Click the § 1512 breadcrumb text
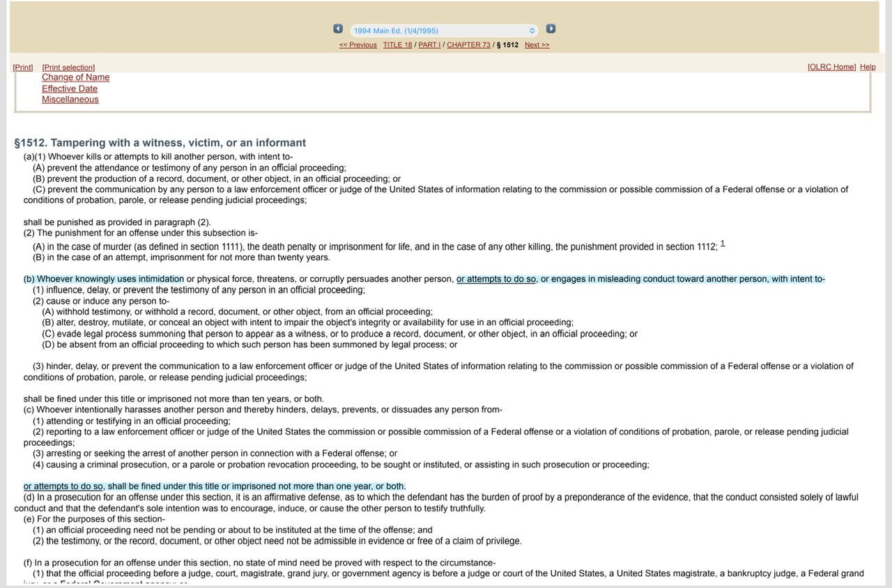Viewport: 892px width, 588px height. [507, 45]
